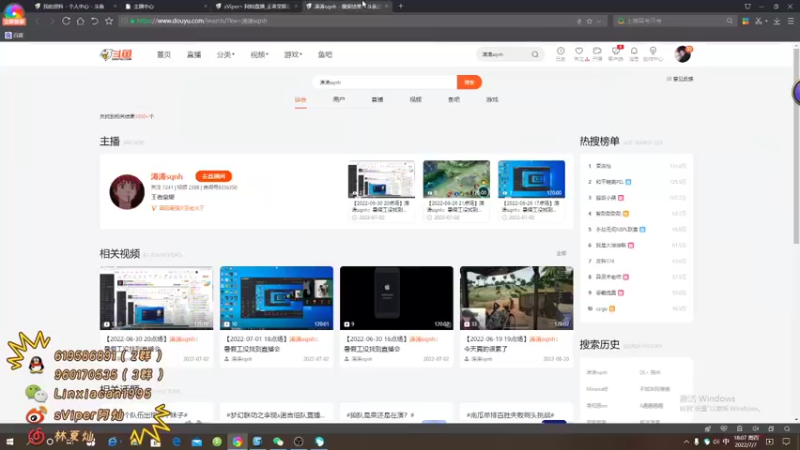The width and height of the screenshot is (800, 450).
Task: Open the 2022-06-19 19点场 related video
Action: (516, 297)
